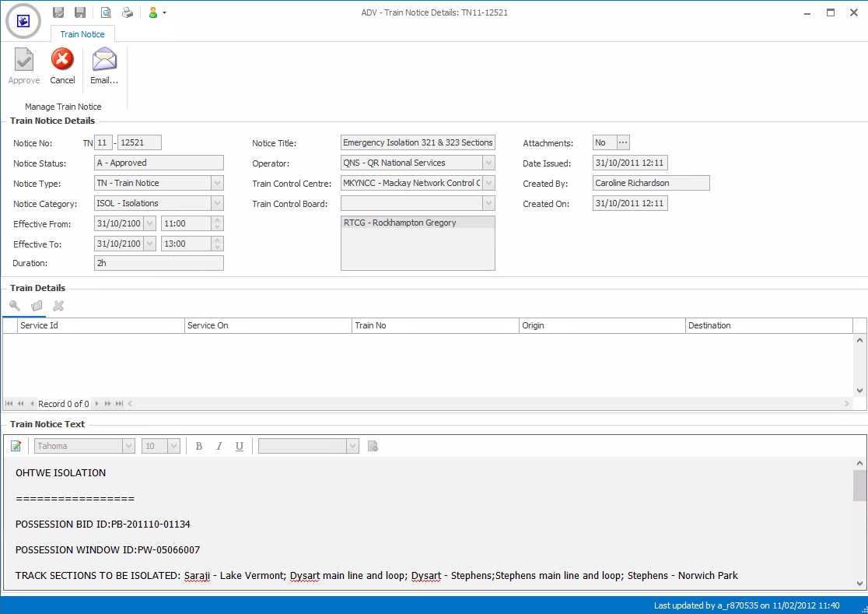The width and height of the screenshot is (868, 614).
Task: Click the edit text icon beside font box
Action: [x=16, y=446]
